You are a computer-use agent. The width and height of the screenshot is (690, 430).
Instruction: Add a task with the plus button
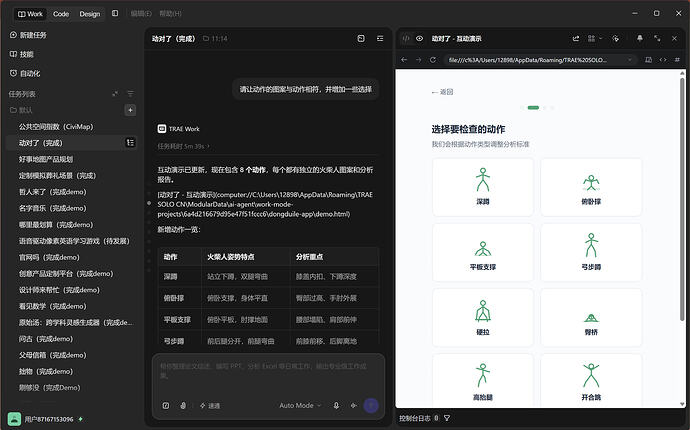tap(130, 110)
